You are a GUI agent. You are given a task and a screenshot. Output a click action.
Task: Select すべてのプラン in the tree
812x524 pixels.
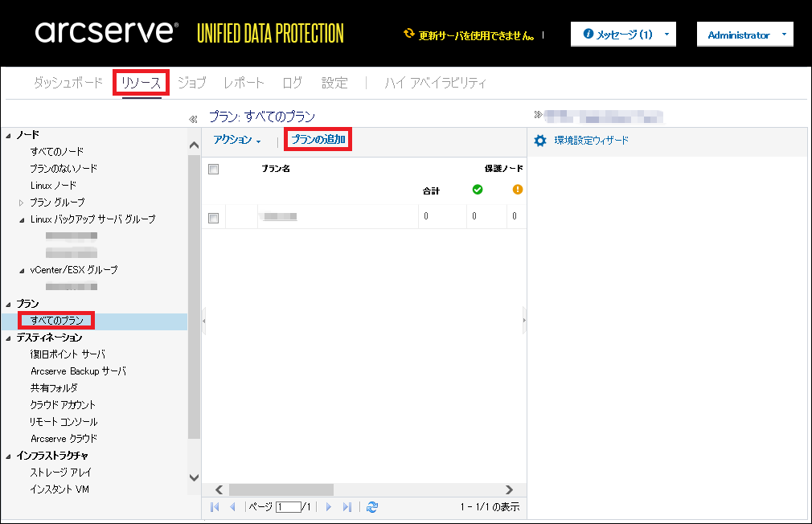click(x=57, y=321)
